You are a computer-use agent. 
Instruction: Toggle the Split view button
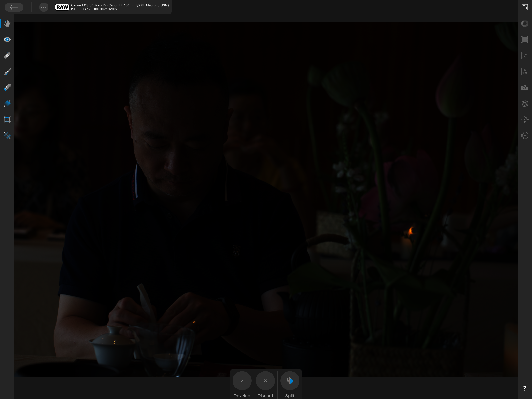(290, 381)
